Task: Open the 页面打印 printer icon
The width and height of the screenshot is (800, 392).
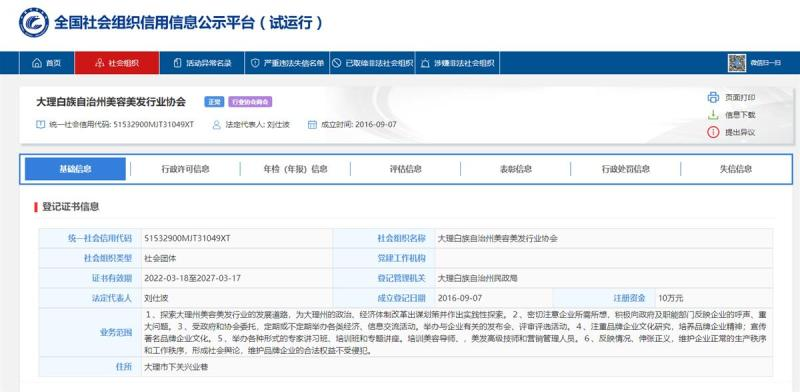Action: click(x=713, y=97)
